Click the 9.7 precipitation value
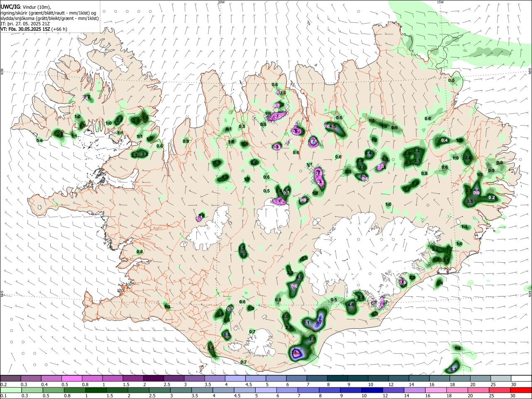Viewport: 532px width, 399px height. click(x=319, y=323)
